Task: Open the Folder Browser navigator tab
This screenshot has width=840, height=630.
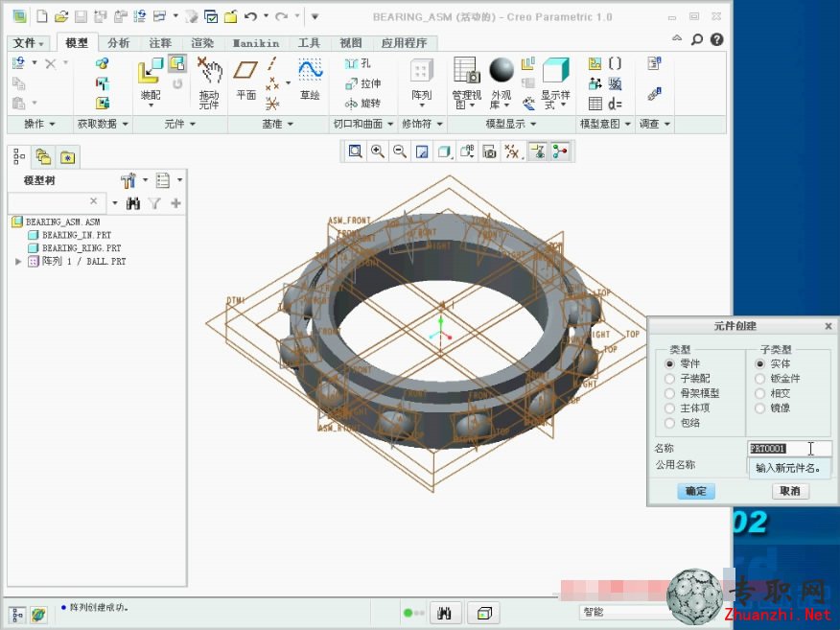Action: pyautogui.click(x=43, y=157)
